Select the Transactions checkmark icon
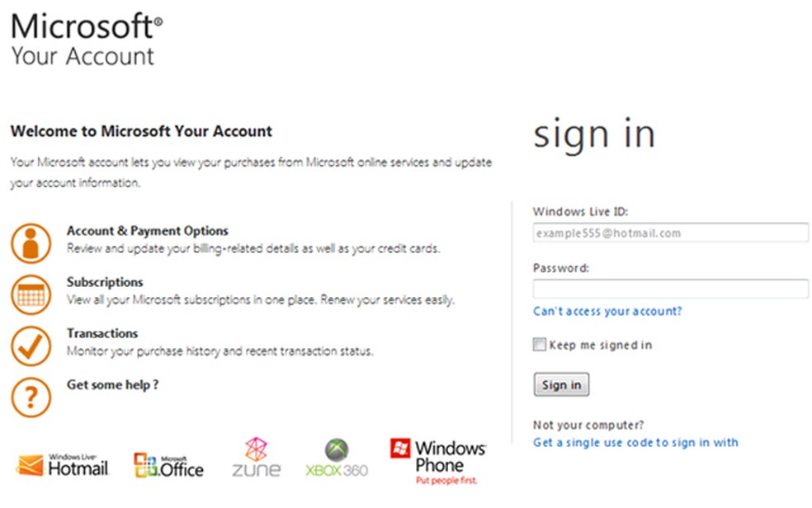This screenshot has width=812, height=508. [31, 345]
